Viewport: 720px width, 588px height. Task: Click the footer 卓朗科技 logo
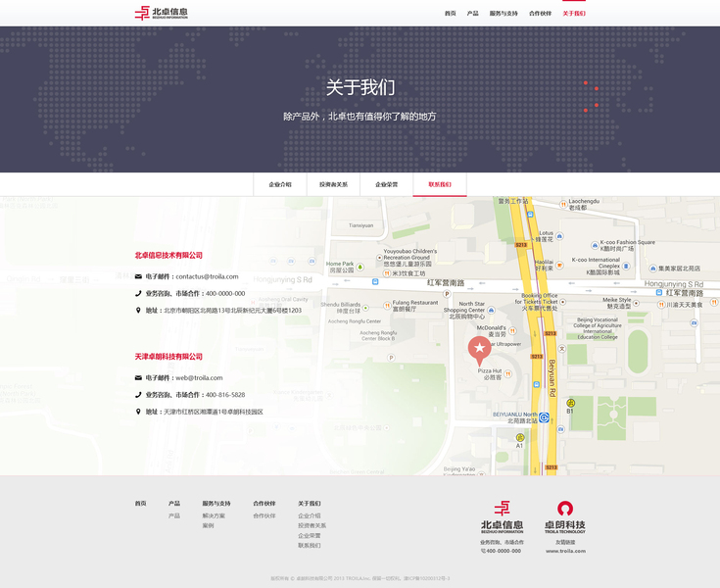pos(565,516)
